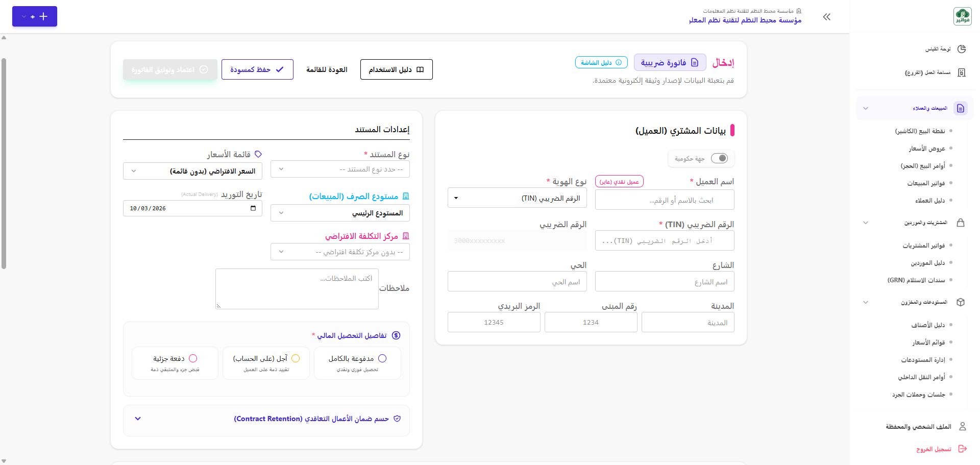
Task: Click the purchases shopping bag icon
Action: click(961, 223)
